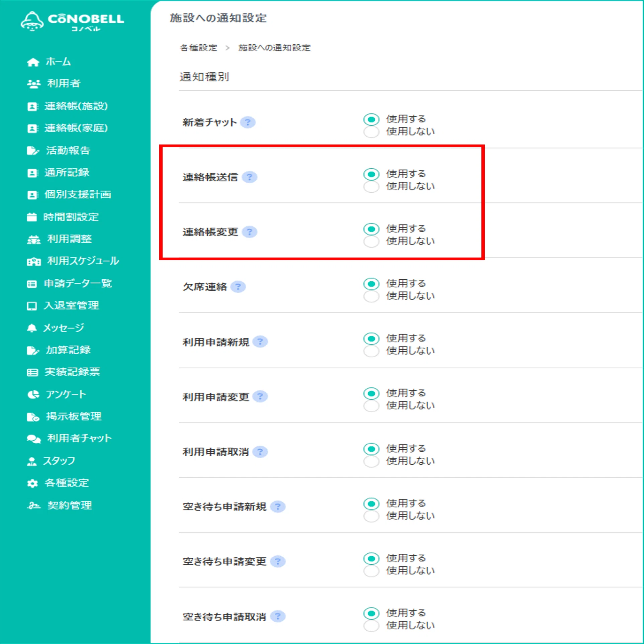Select 使用しない for 連絡帳変更
The width and height of the screenshot is (644, 644).
coord(371,241)
